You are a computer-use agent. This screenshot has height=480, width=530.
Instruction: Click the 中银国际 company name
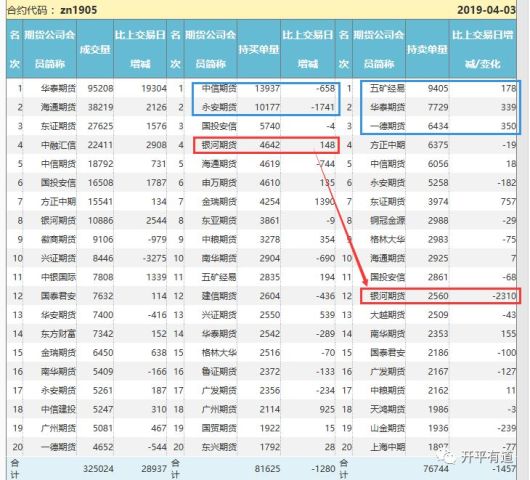[58, 278]
